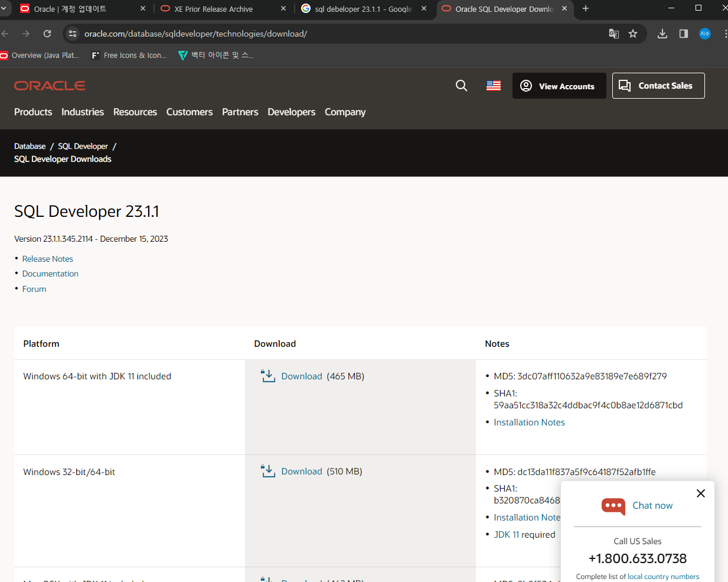728x582 pixels.
Task: Click the browser forward arrow
Action: pyautogui.click(x=26, y=34)
